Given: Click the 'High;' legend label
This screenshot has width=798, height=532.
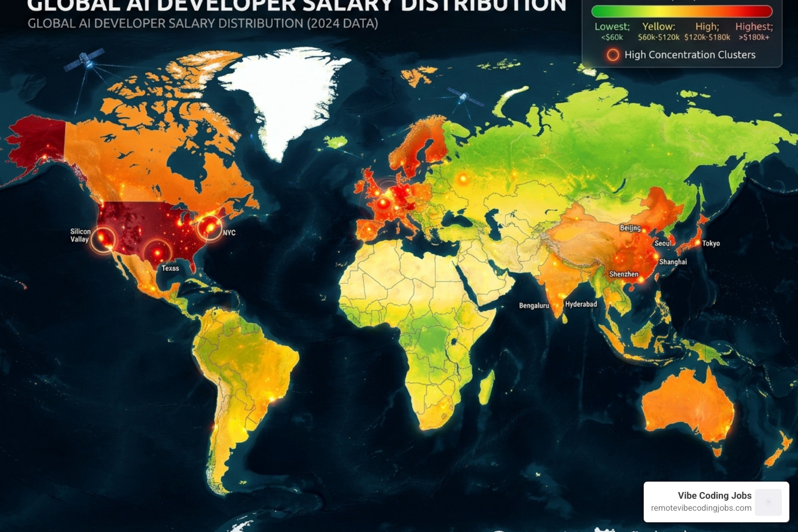Looking at the screenshot, I should coord(707,26).
